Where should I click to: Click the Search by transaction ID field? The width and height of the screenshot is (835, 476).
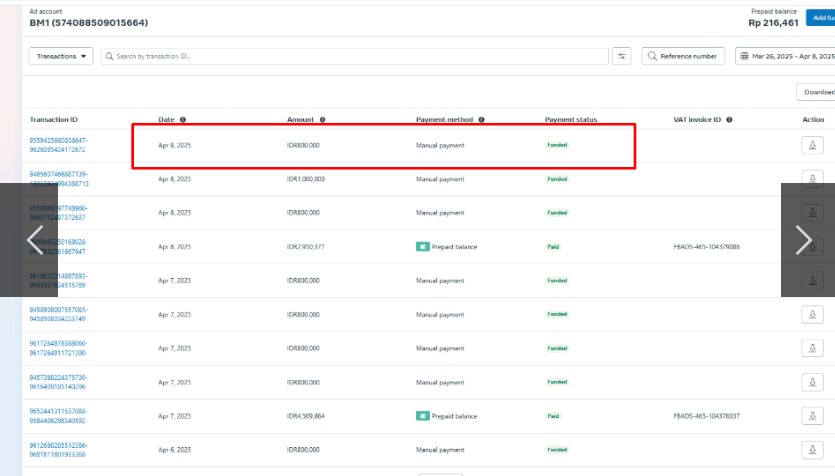point(355,56)
